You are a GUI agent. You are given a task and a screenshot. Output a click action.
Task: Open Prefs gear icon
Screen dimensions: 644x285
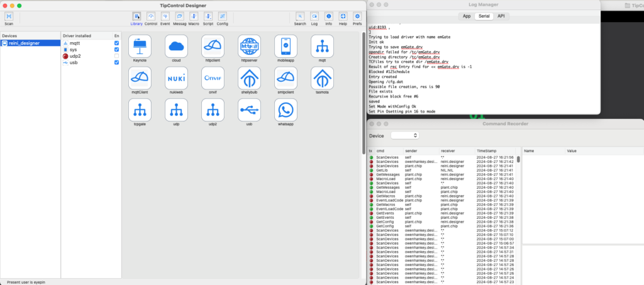click(357, 16)
